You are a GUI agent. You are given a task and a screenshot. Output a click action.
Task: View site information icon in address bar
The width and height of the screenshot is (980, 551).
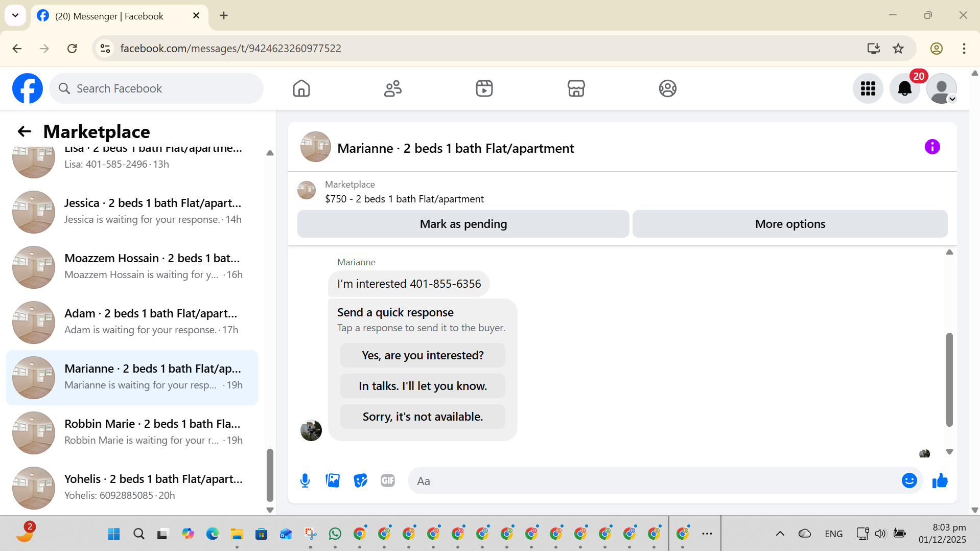coord(105,49)
